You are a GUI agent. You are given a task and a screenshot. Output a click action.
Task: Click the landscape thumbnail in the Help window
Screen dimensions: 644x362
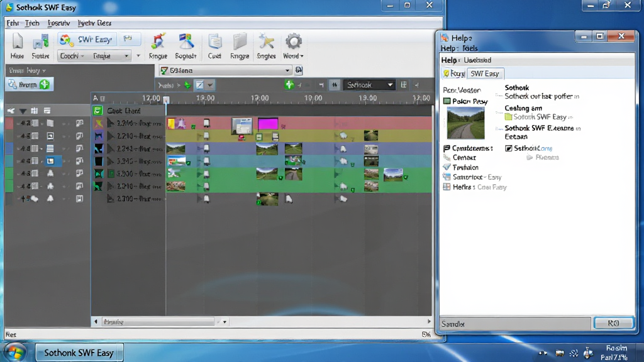click(x=465, y=123)
